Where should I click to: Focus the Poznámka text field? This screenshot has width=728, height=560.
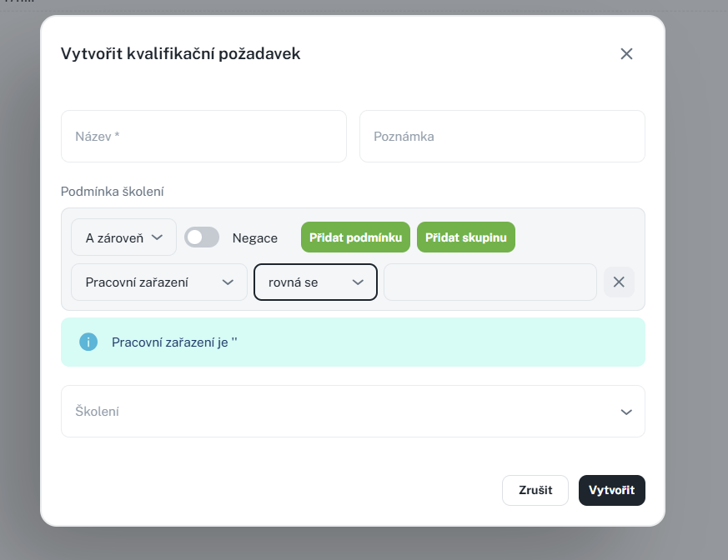point(502,137)
